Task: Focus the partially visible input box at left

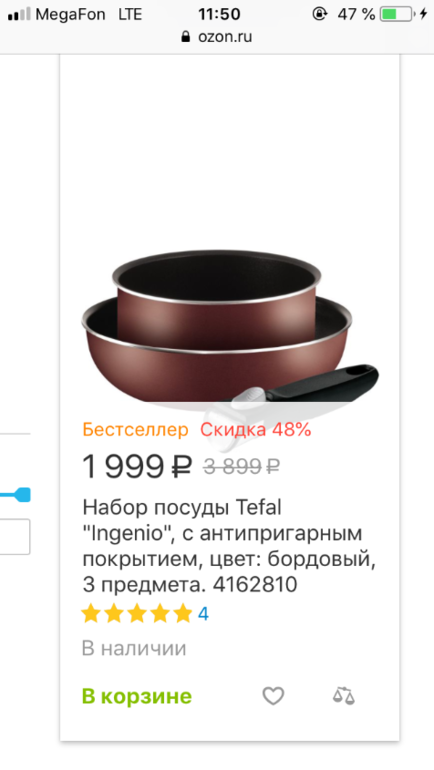Action: 15,536
